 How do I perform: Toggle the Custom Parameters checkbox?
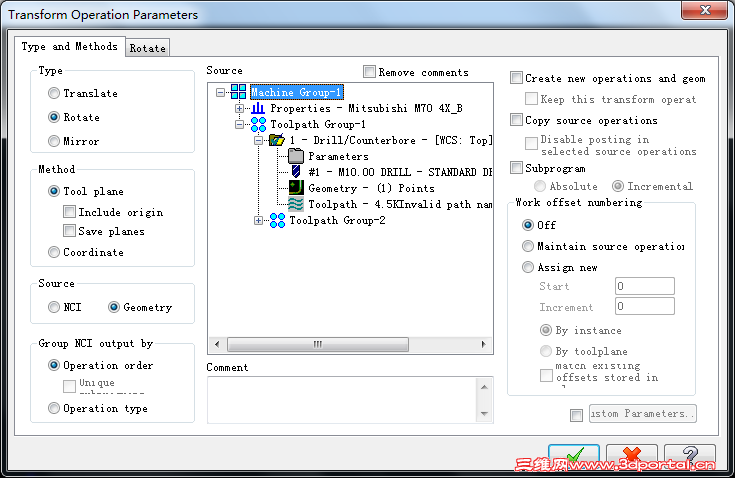(x=577, y=415)
